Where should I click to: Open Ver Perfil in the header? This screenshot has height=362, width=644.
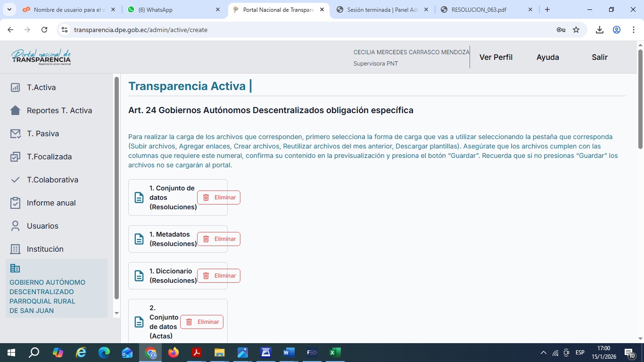click(x=495, y=57)
